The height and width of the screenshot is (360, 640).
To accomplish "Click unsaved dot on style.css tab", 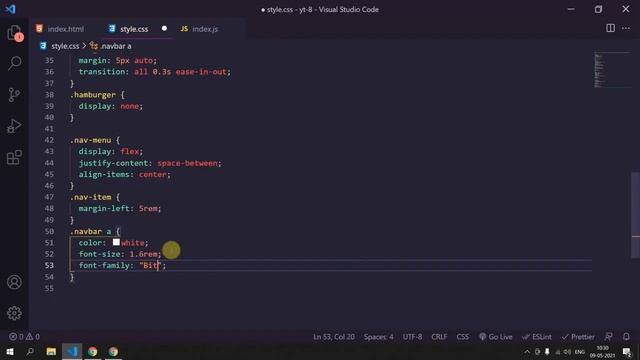I will coord(164,29).
